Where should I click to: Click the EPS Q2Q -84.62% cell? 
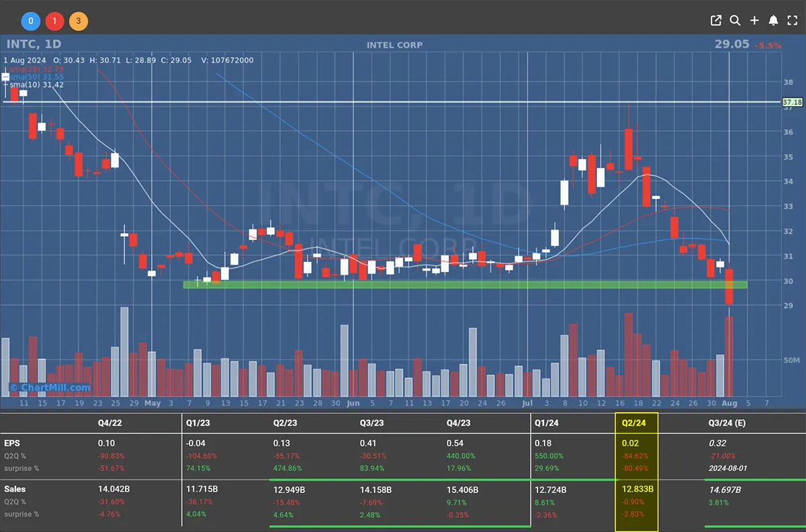pyautogui.click(x=637, y=456)
